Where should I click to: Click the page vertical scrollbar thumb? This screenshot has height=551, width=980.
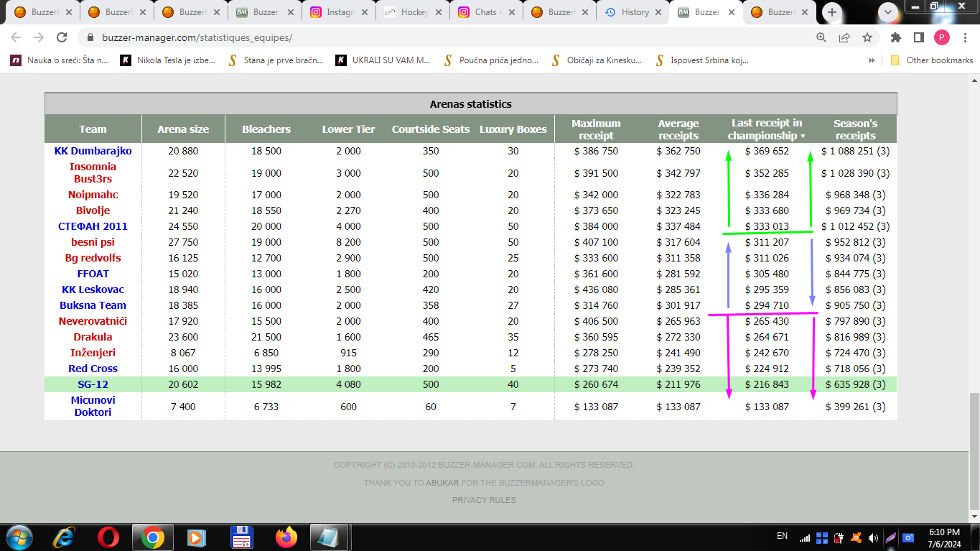[x=974, y=451]
